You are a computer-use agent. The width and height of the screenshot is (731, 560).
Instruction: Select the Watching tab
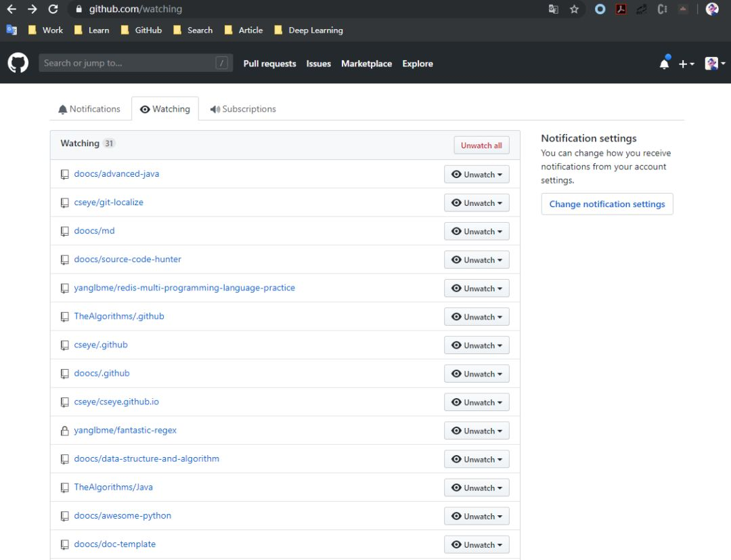165,108
